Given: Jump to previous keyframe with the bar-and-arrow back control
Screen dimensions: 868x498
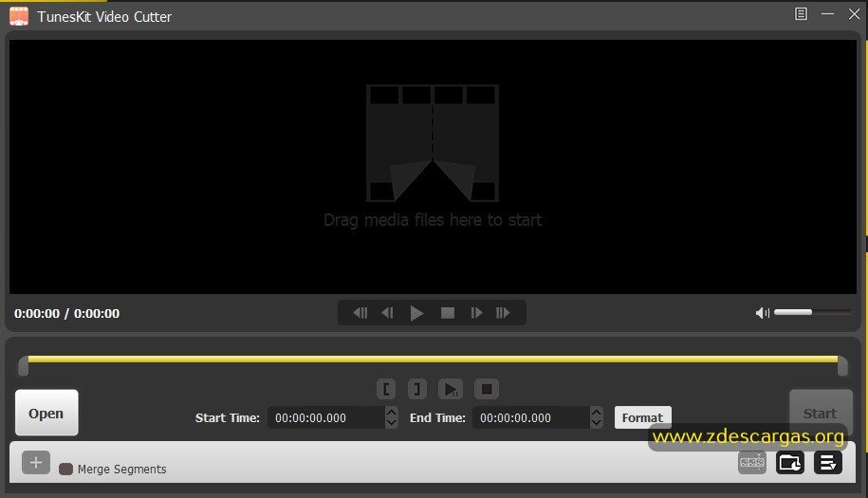Looking at the screenshot, I should (x=360, y=313).
